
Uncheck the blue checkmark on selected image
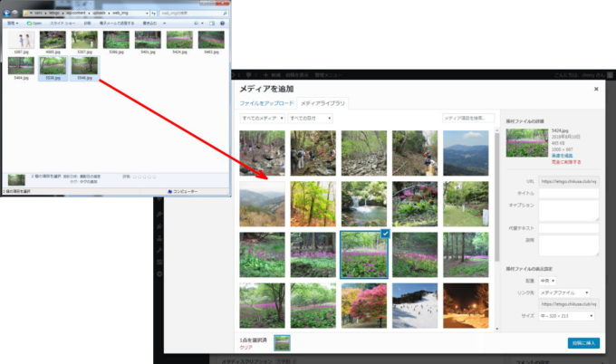(x=384, y=233)
